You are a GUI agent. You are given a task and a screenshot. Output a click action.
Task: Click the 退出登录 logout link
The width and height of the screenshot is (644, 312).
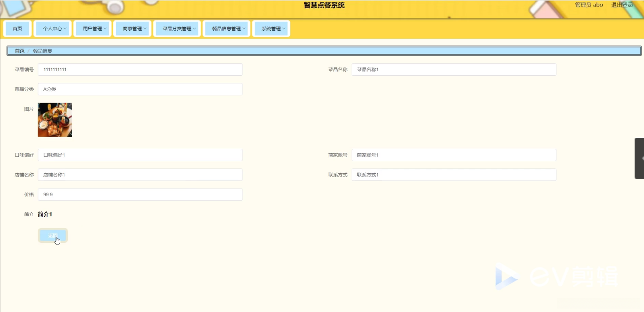click(622, 5)
